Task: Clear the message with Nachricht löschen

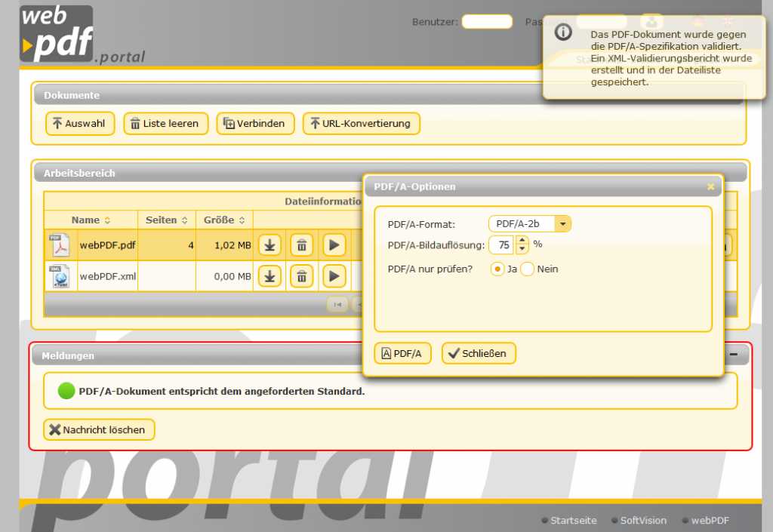Action: pyautogui.click(x=99, y=429)
